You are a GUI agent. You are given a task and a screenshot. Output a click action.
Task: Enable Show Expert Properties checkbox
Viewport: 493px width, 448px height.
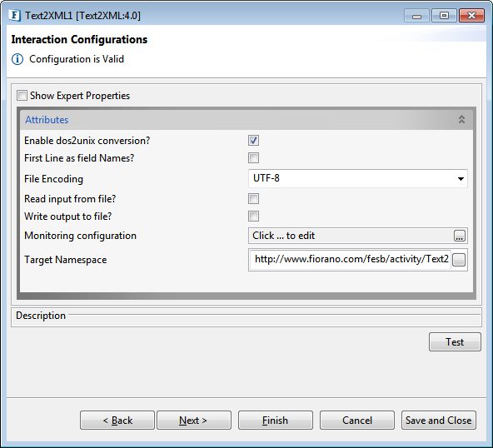coord(22,96)
